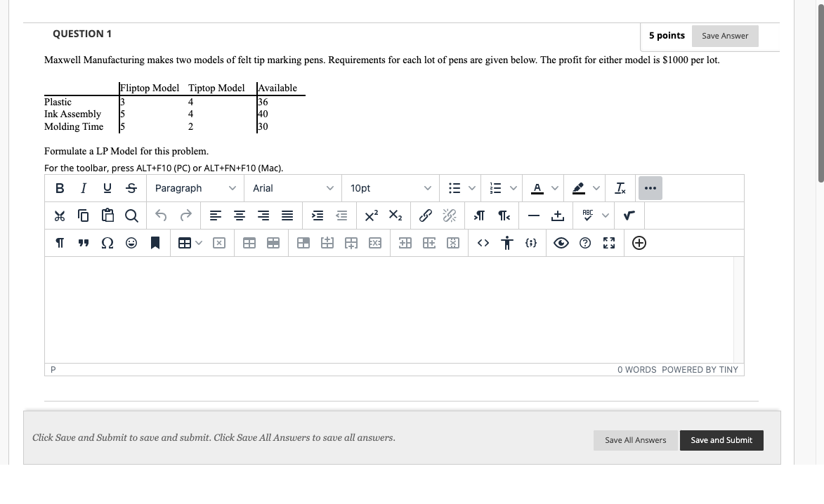This screenshot has width=824, height=504.
Task: Add content with the plus circle
Action: tap(639, 243)
